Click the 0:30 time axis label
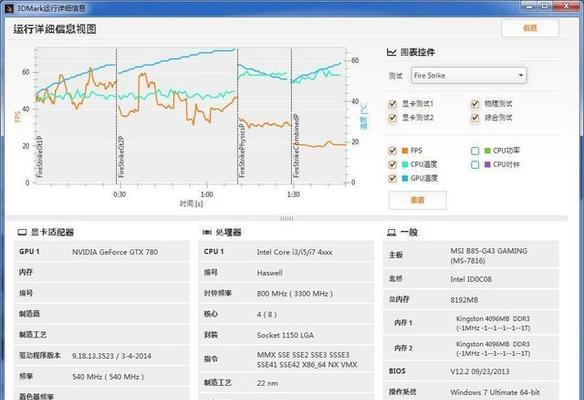The height and width of the screenshot is (400, 584). click(x=119, y=194)
